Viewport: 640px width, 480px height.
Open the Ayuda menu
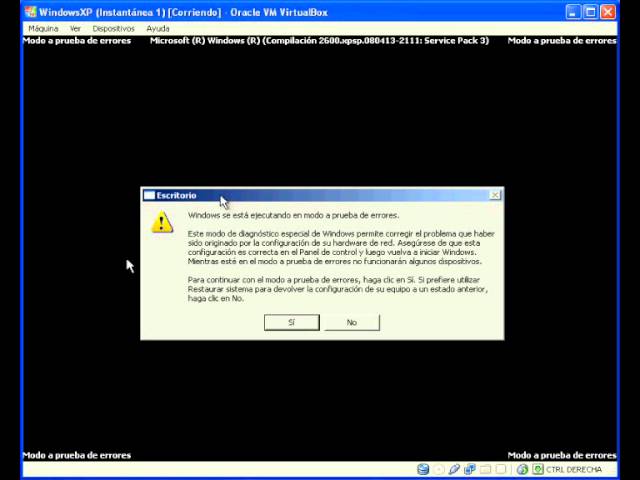[158, 29]
